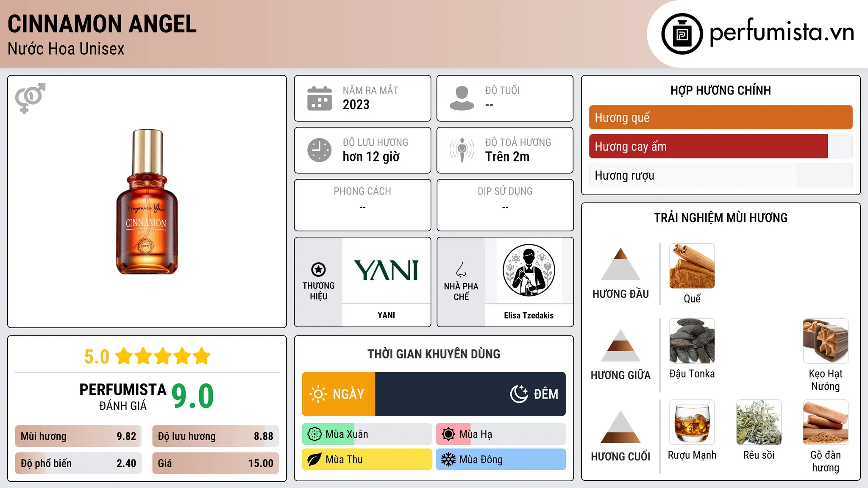Click the Độ lưu hương 8.88 score bar
Viewport: 868px width, 488px height.
(216, 436)
